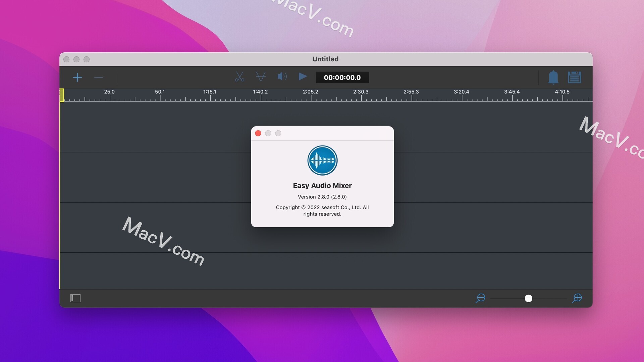Toggle the sidebar panel icon
The height and width of the screenshot is (362, 644).
click(x=75, y=298)
